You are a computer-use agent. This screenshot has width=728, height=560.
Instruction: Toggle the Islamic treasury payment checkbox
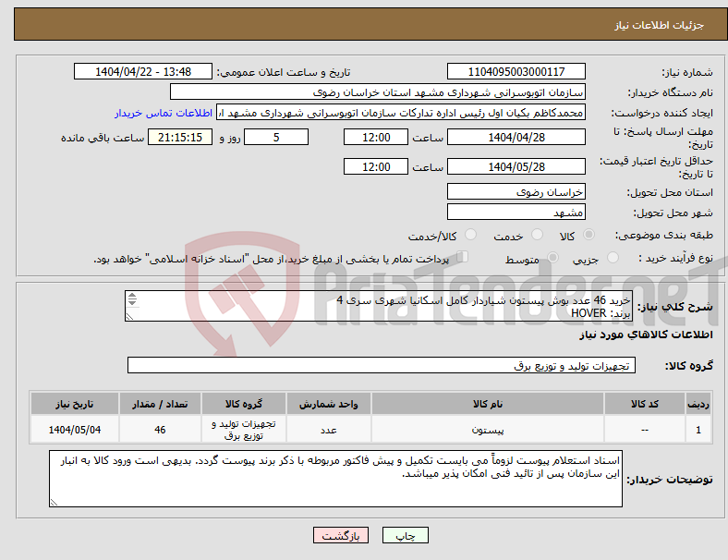pos(463,256)
